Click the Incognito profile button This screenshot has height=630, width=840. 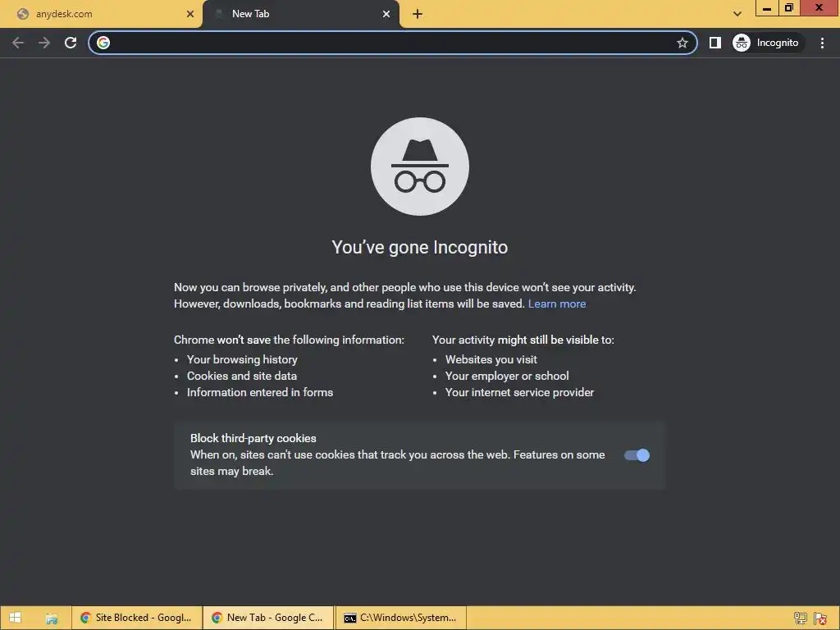pyautogui.click(x=766, y=43)
